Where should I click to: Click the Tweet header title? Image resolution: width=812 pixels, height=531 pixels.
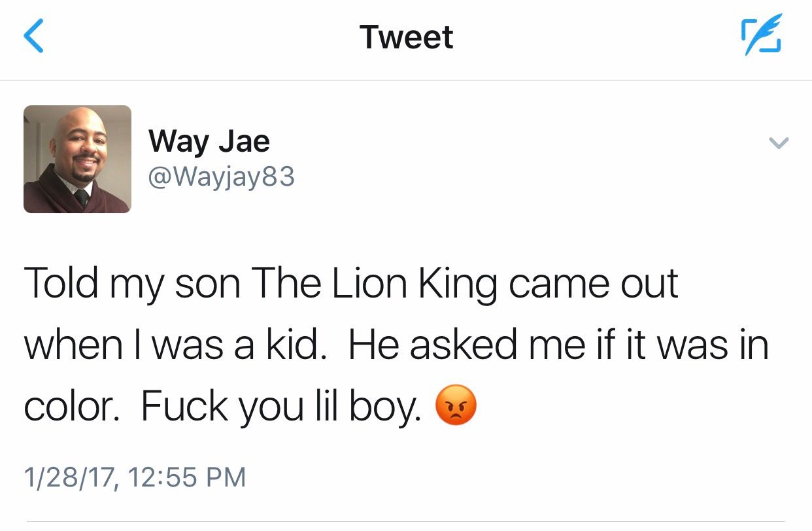(x=406, y=37)
